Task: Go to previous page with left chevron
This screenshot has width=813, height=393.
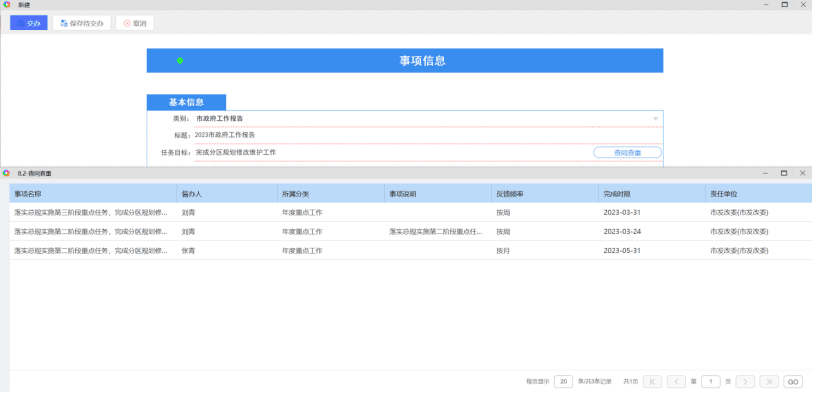Action: [x=676, y=382]
